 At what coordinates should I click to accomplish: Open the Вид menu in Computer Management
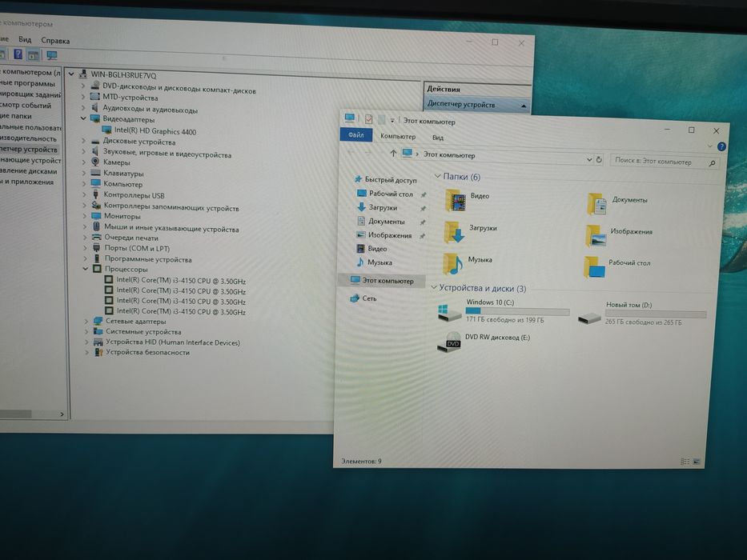(25, 39)
